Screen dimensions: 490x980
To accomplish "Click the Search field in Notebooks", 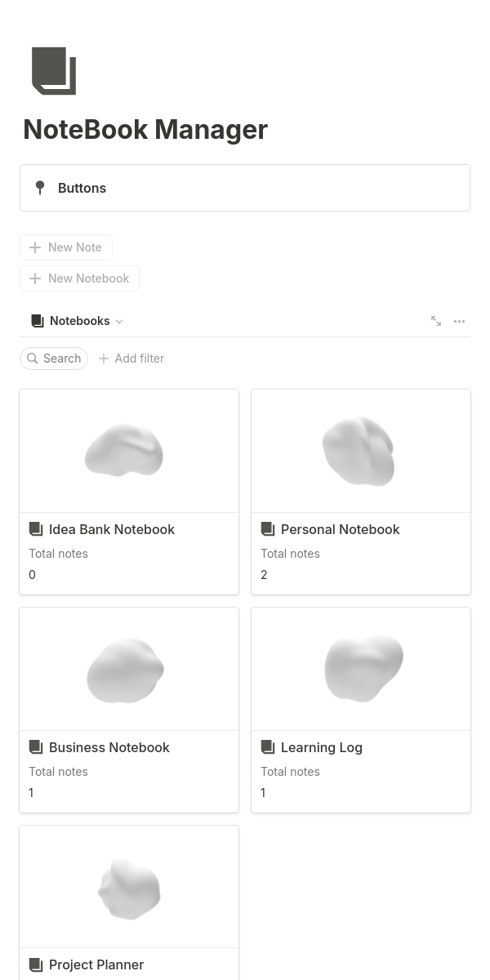I will pos(54,359).
